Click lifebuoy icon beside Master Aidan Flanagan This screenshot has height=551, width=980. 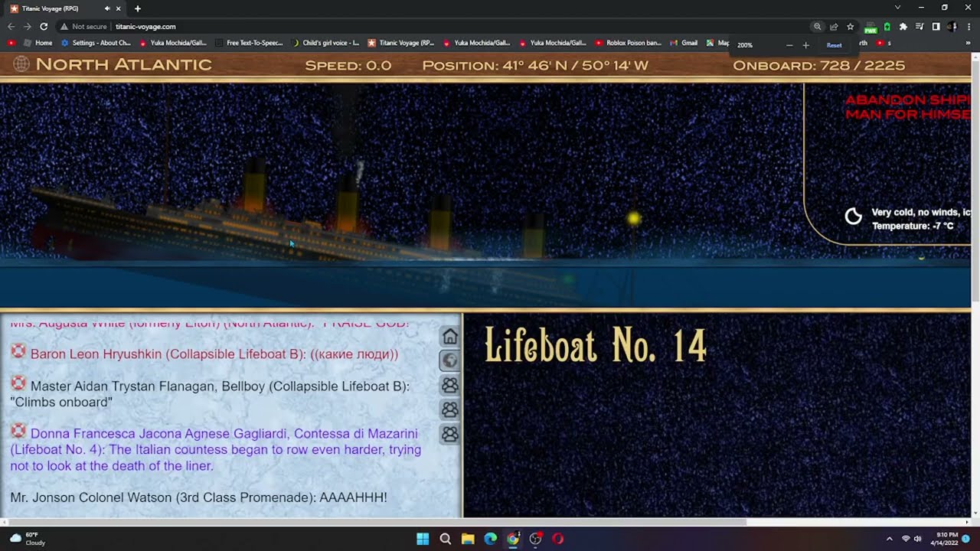[x=18, y=384]
